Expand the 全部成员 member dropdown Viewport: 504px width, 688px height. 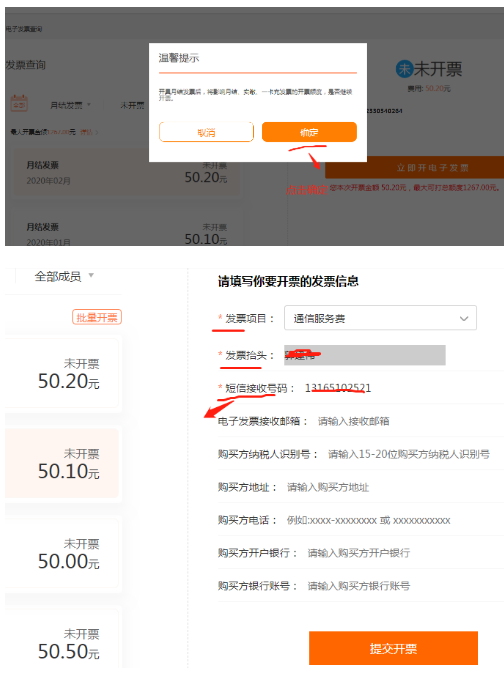pyautogui.click(x=64, y=276)
